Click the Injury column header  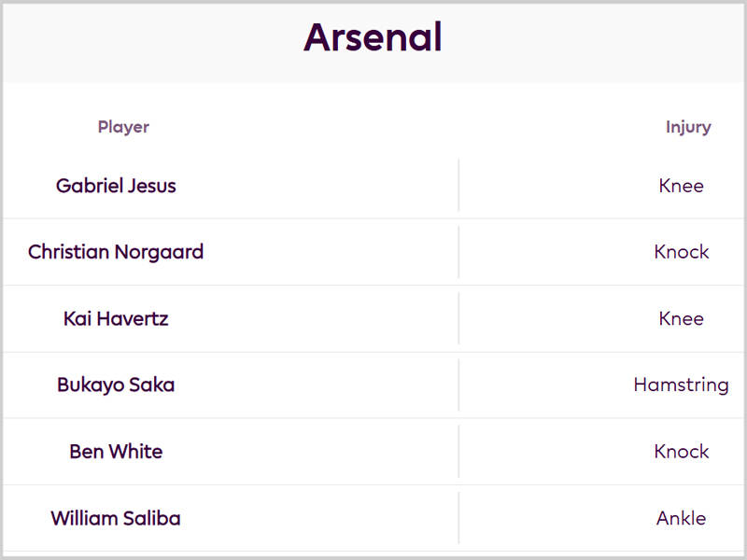(688, 127)
